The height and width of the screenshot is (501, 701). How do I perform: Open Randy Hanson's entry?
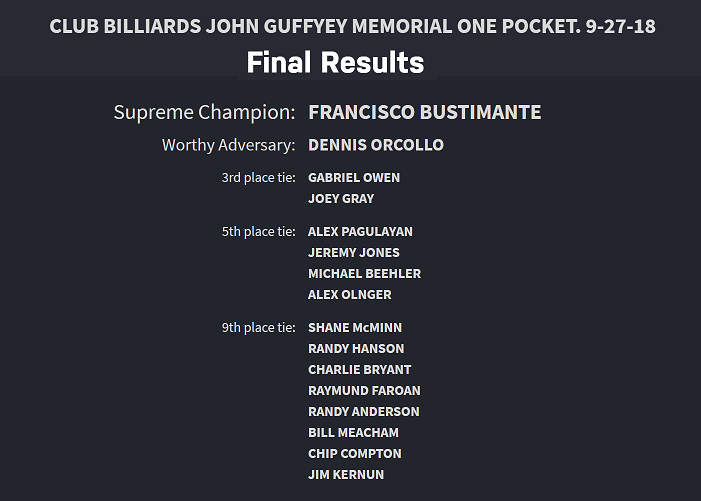(356, 349)
